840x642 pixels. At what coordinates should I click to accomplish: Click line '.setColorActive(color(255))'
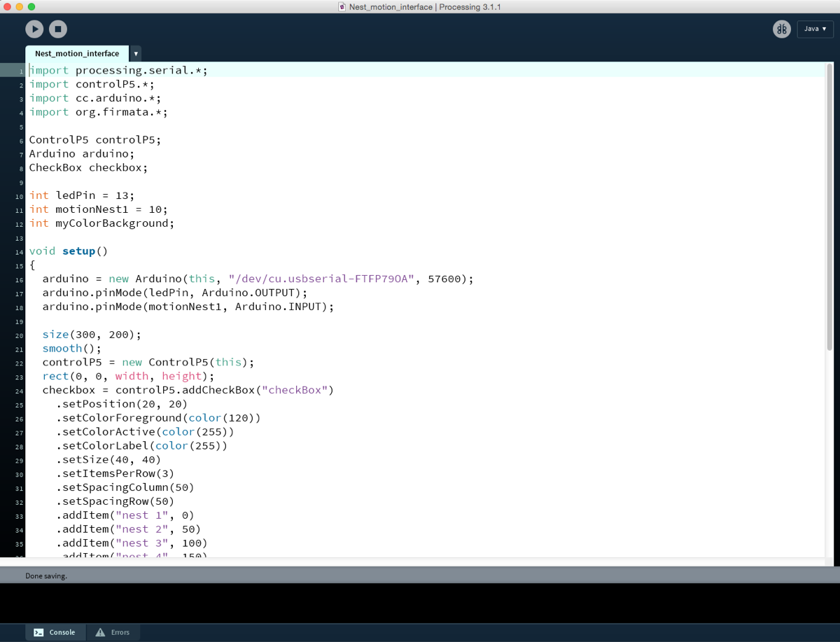pyautogui.click(x=145, y=432)
